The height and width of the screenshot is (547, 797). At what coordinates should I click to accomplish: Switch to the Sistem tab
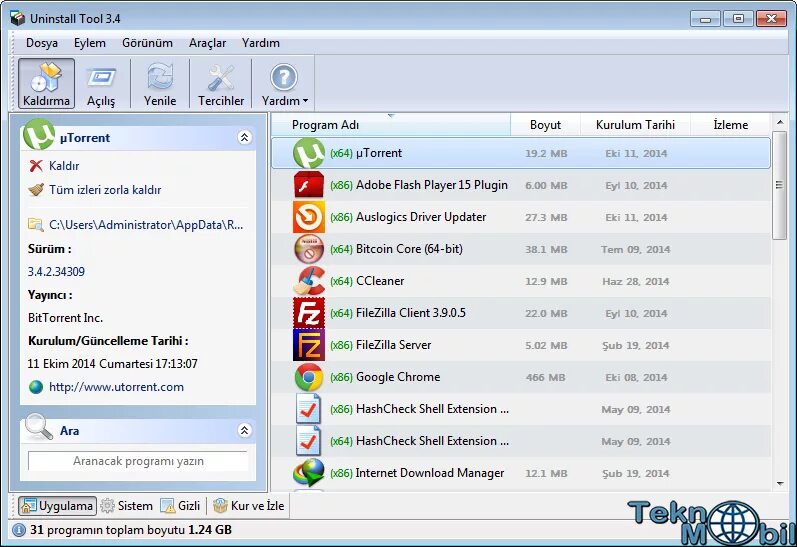tap(127, 506)
